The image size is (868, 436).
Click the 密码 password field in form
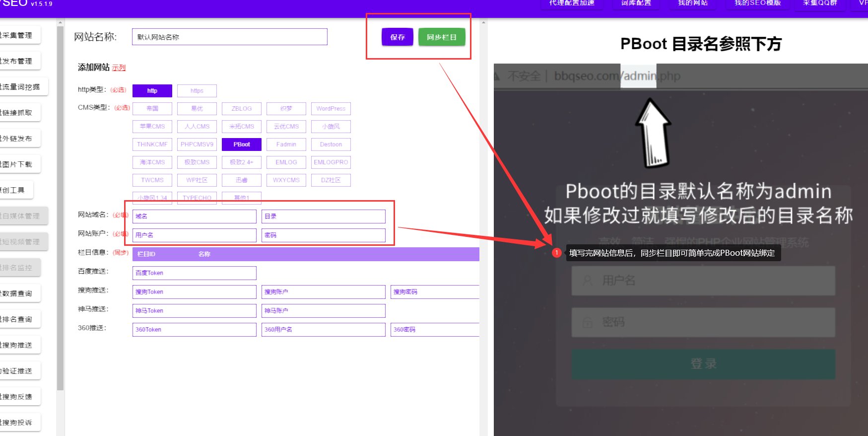[x=324, y=235]
